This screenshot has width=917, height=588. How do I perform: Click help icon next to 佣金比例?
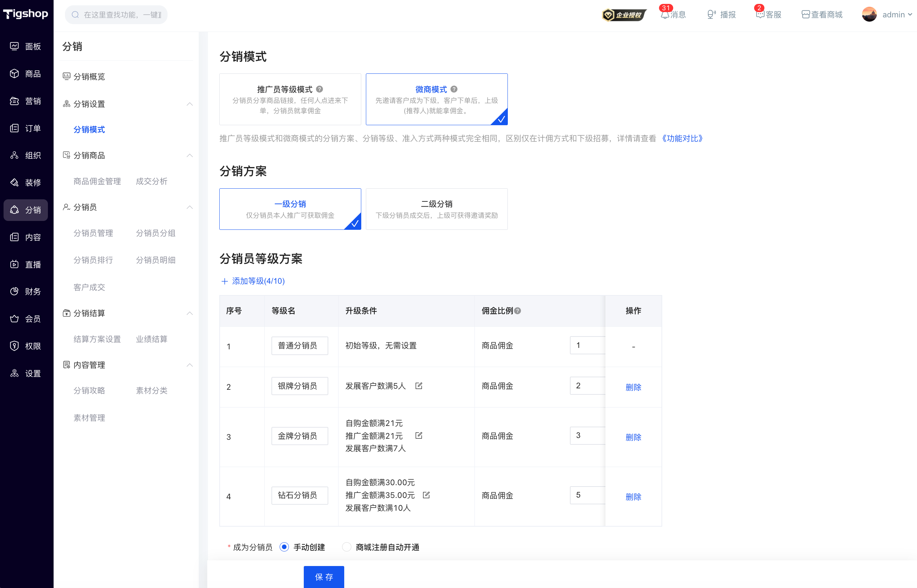click(x=517, y=311)
